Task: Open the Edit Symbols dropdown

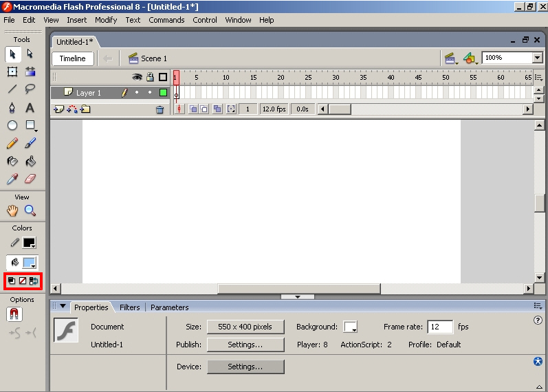Action: (470, 58)
